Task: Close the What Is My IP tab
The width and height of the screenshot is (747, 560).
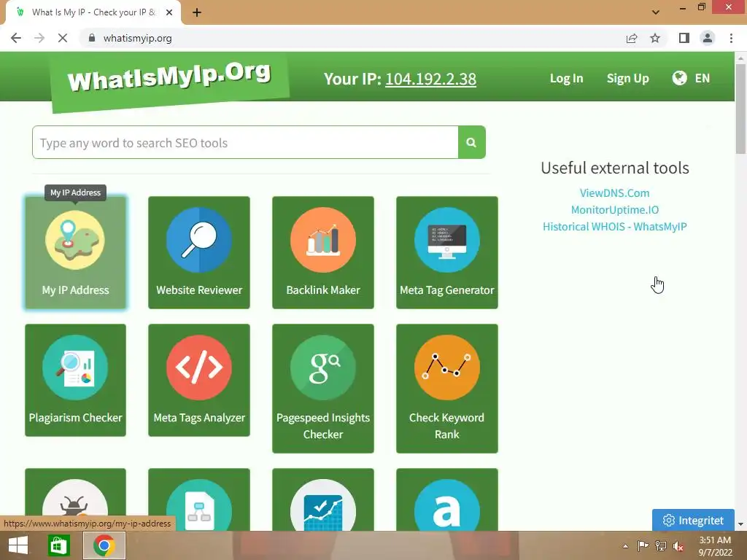Action: (169, 12)
